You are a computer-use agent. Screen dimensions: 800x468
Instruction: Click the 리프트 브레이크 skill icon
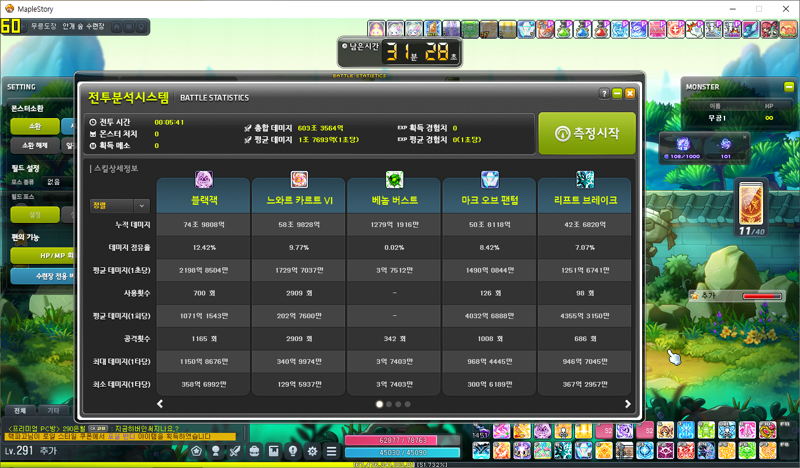coord(585,180)
